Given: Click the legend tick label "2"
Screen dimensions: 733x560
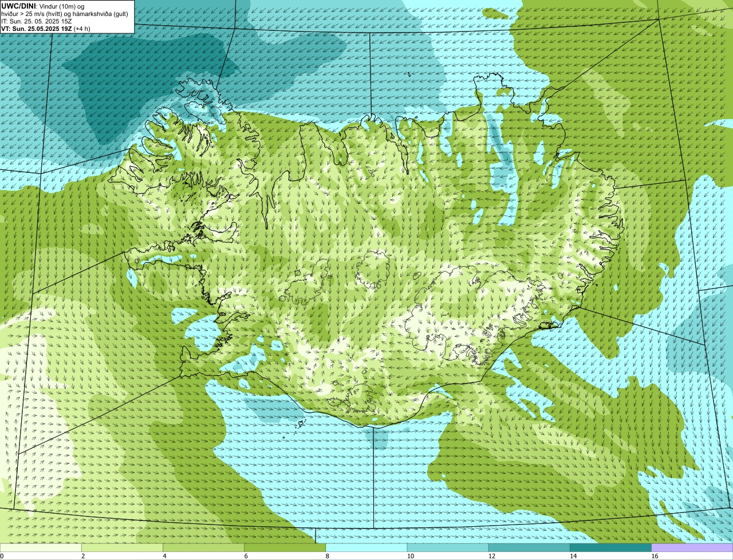Looking at the screenshot, I should (x=83, y=556).
